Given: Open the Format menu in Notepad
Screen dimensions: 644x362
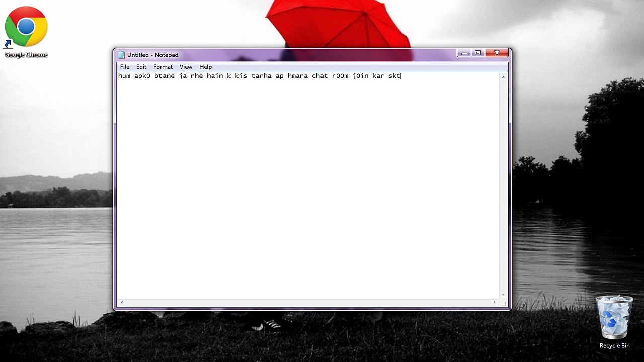Looking at the screenshot, I should [x=163, y=67].
